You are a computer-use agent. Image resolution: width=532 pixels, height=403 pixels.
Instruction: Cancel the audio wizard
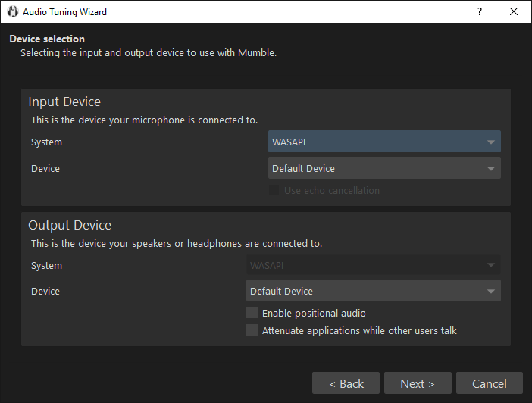click(x=489, y=383)
